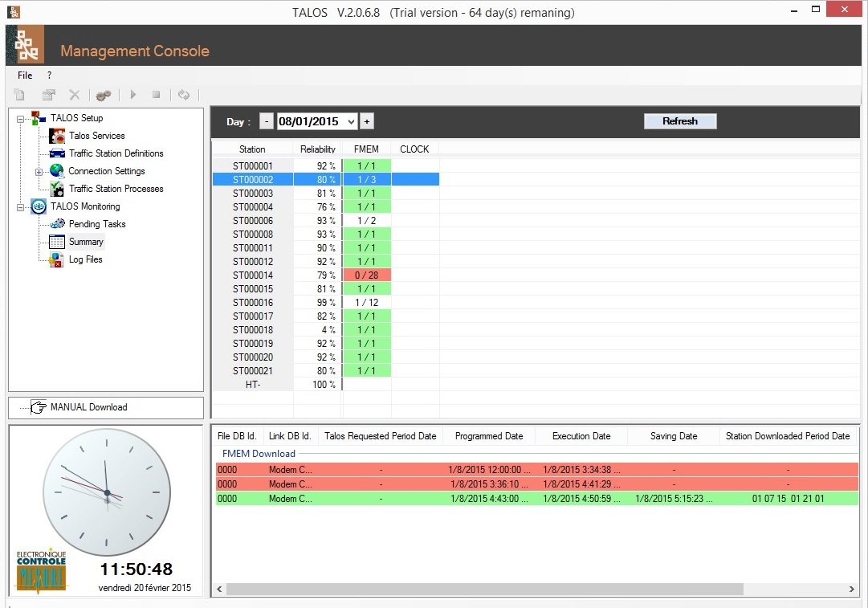Image resolution: width=868 pixels, height=608 pixels.
Task: Click the refresh arrows toolbar icon
Action: 184,96
